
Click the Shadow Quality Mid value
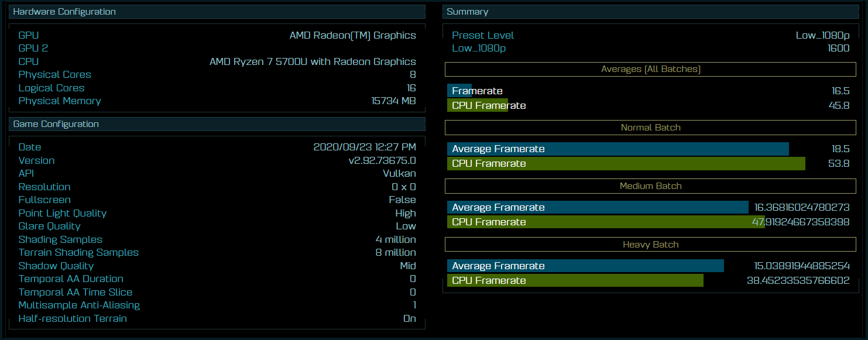click(x=407, y=266)
